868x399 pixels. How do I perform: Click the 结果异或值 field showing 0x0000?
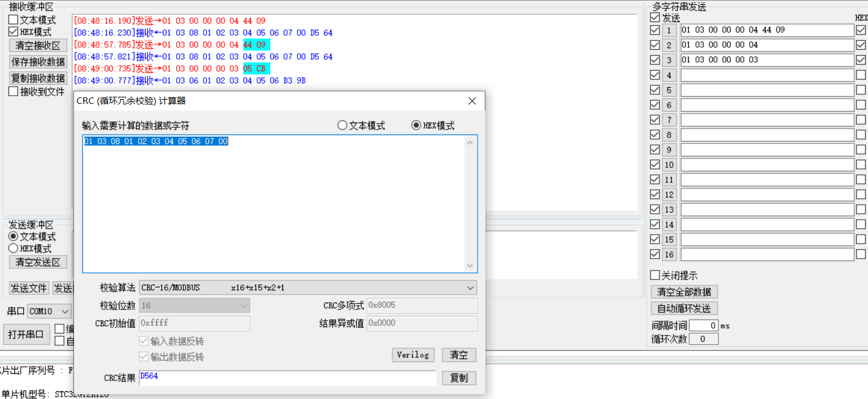tap(421, 323)
